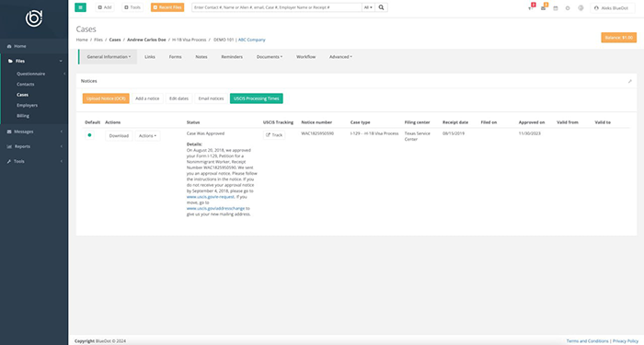Click the pin icon in the Notices panel
The width and height of the screenshot is (644, 345).
(x=629, y=81)
